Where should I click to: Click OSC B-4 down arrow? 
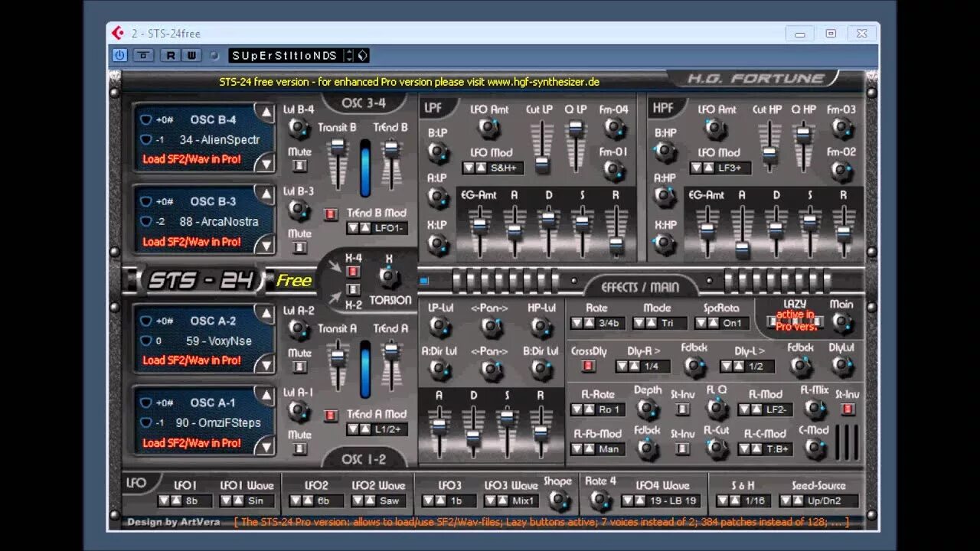tap(266, 162)
